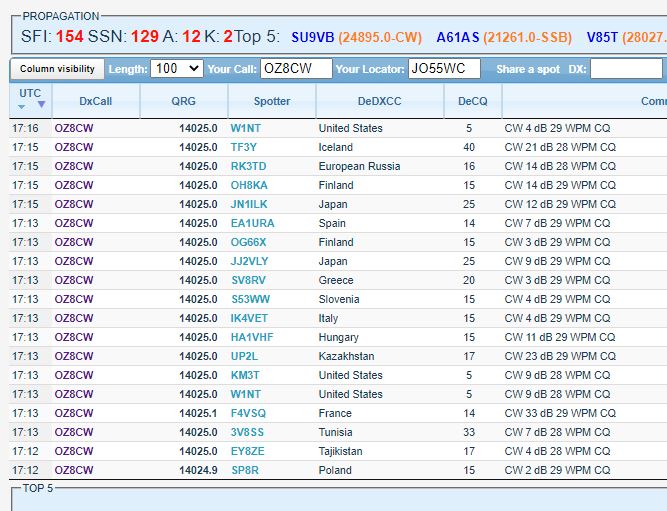Open spotter UP2L link

tap(244, 356)
